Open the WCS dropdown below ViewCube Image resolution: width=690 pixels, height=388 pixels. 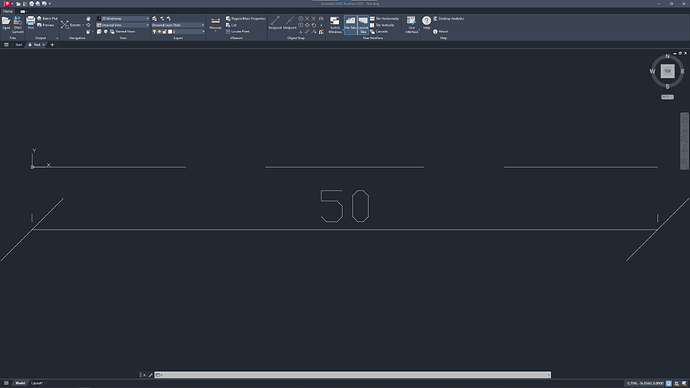[x=668, y=97]
